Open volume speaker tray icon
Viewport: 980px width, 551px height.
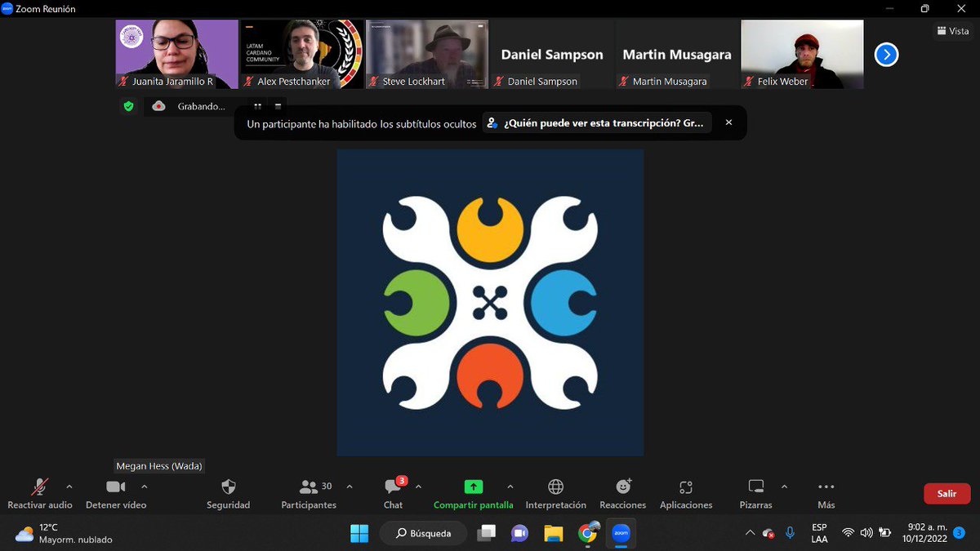866,533
